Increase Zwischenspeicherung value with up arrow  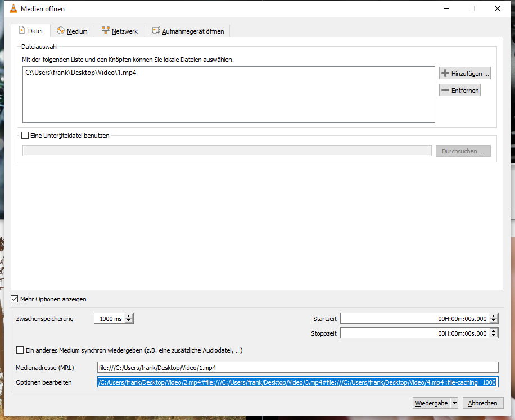(129, 317)
